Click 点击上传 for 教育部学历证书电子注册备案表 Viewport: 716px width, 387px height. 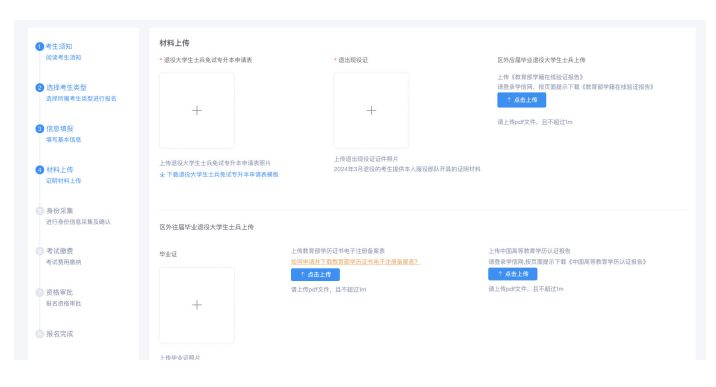pyautogui.click(x=315, y=275)
